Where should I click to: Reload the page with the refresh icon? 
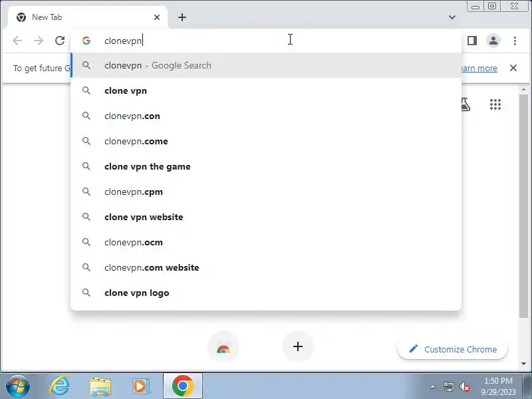coord(60,41)
